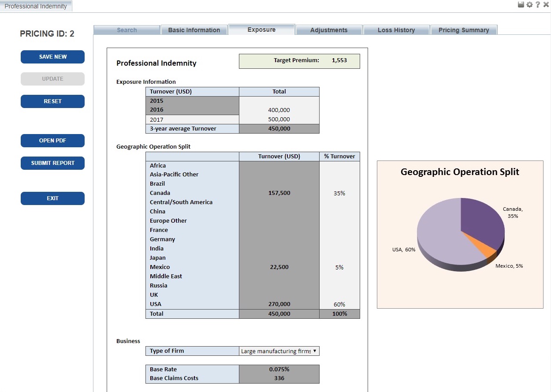Viewport: 551px width, 392px height.
Task: Click the SAVE NEW button
Action: (52, 57)
